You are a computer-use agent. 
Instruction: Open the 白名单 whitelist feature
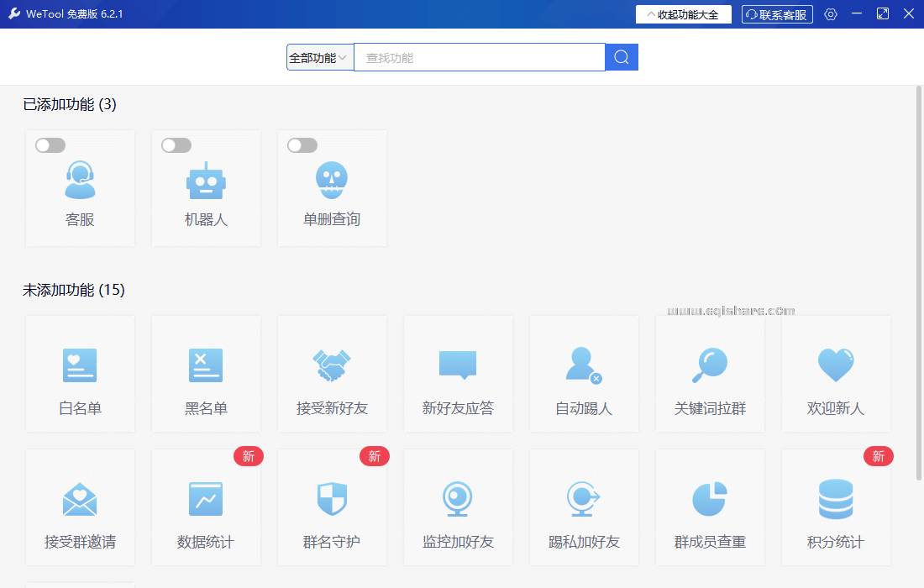[80, 374]
